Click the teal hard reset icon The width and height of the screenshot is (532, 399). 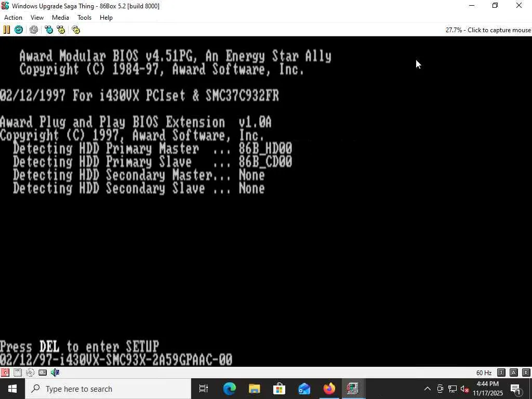point(19,30)
